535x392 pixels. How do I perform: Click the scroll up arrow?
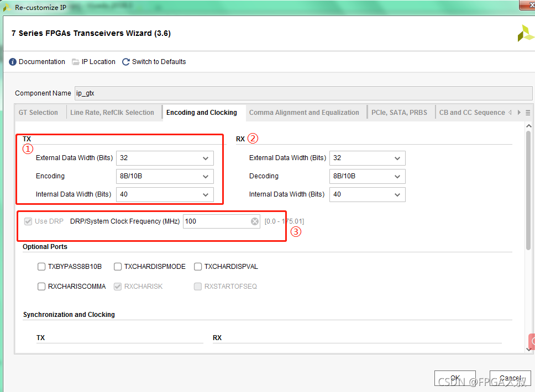click(x=529, y=126)
